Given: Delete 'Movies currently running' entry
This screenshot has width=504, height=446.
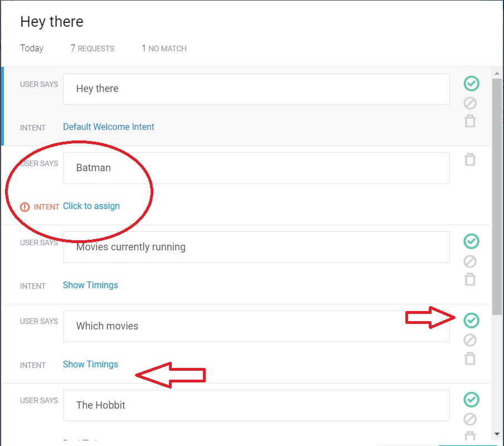Looking at the screenshot, I should point(470,279).
